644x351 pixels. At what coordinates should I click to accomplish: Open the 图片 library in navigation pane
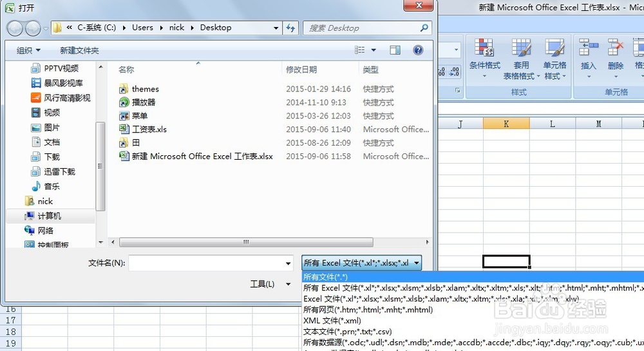pyautogui.click(x=46, y=128)
